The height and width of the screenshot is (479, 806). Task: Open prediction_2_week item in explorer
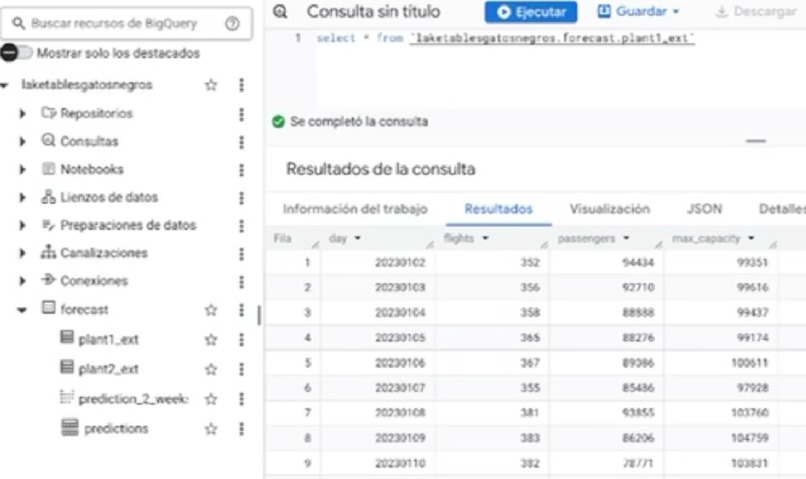click(x=134, y=399)
